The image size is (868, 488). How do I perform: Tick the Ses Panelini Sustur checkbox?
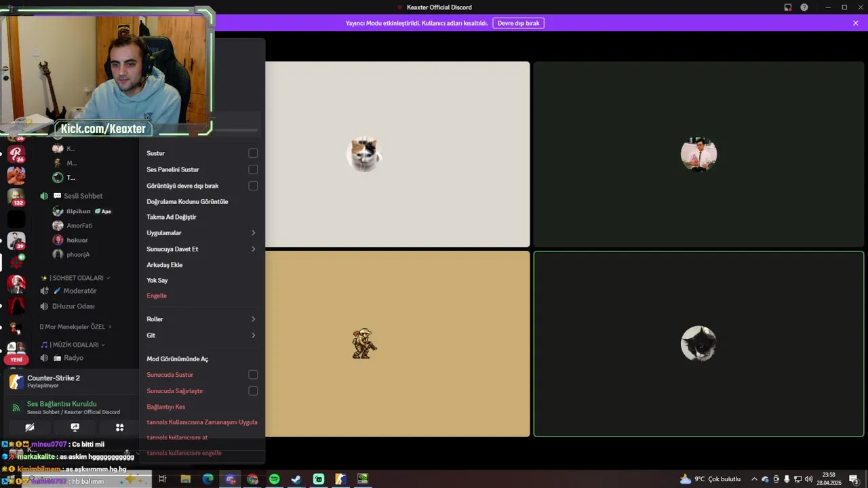pos(253,169)
